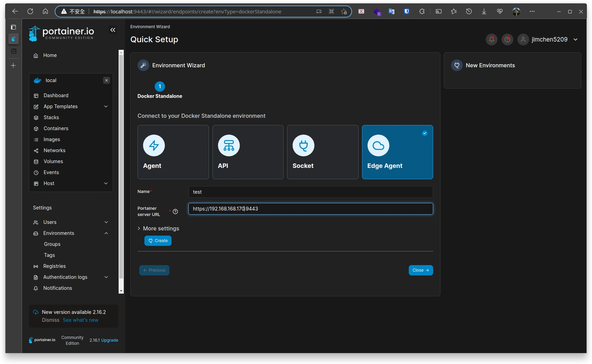
Task: Open Containers in the sidebar
Action: (56, 128)
